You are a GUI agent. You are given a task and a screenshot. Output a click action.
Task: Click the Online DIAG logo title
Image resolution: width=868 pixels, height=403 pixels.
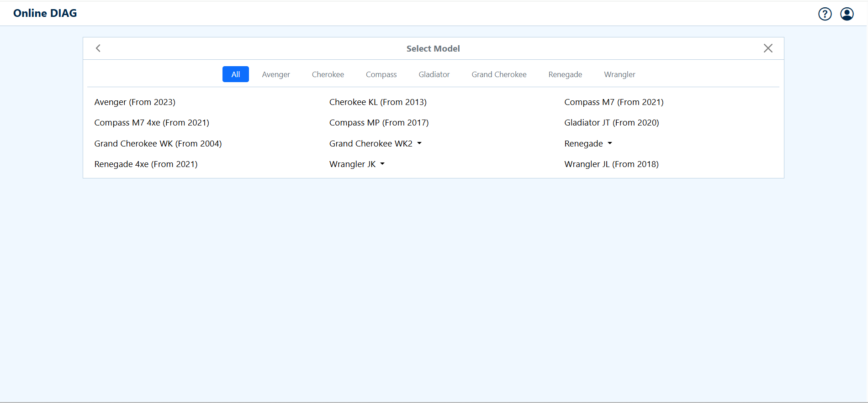(45, 13)
